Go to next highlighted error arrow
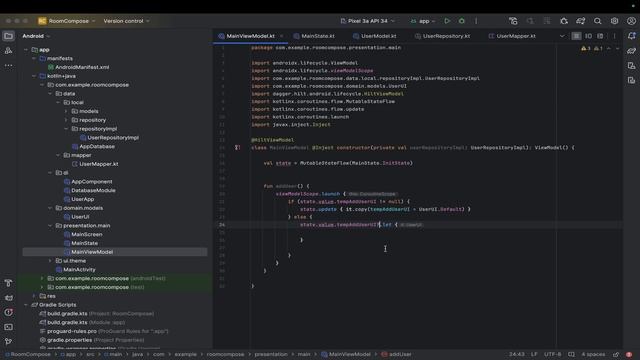The height and width of the screenshot is (360, 640). tap(617, 48)
